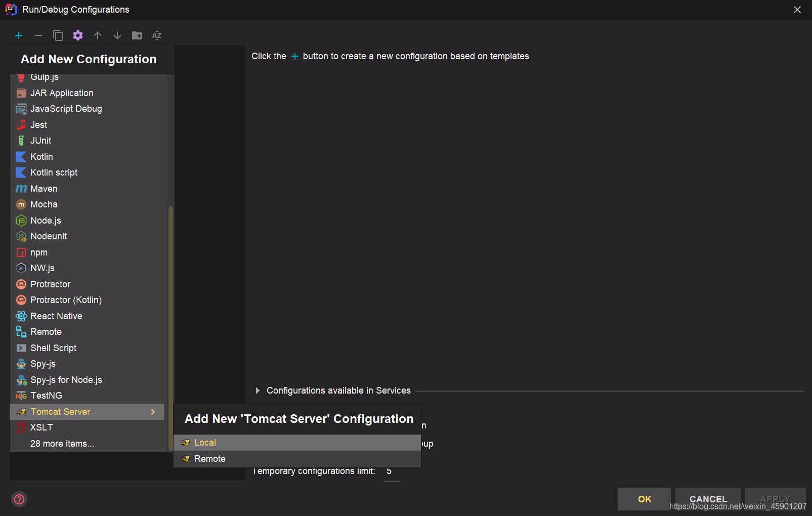The width and height of the screenshot is (812, 516).
Task: Click the OK button
Action: tap(644, 499)
